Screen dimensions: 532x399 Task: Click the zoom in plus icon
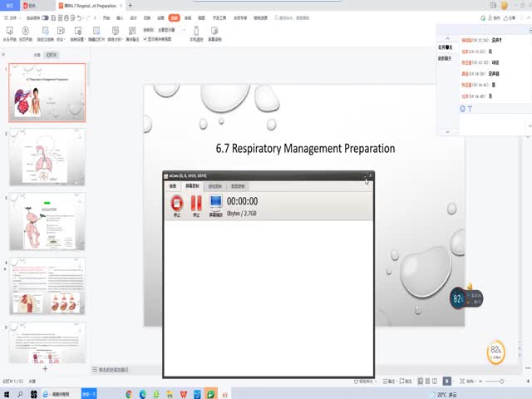point(528,382)
